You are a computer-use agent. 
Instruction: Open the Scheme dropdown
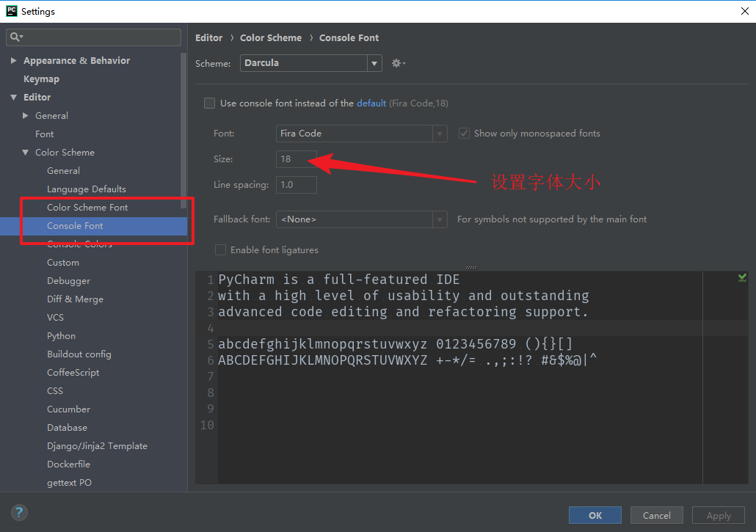(374, 63)
